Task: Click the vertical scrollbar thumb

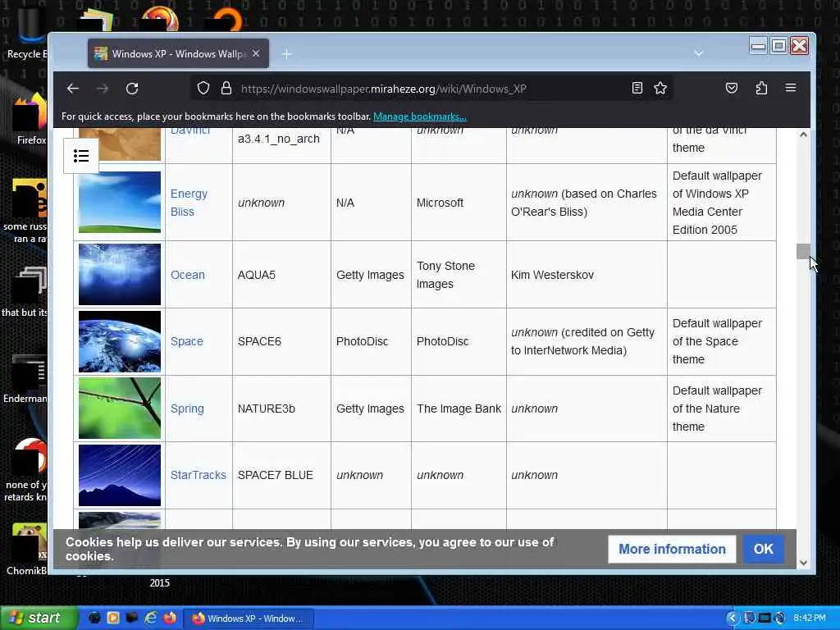Action: [x=803, y=251]
